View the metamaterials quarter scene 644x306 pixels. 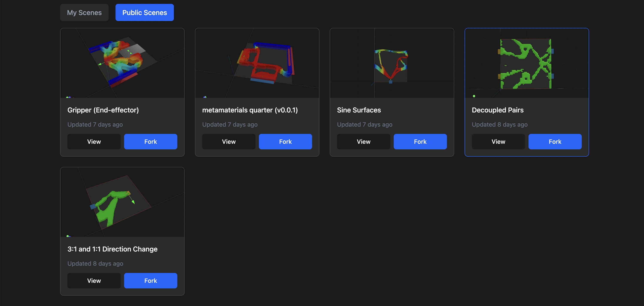pyautogui.click(x=228, y=141)
